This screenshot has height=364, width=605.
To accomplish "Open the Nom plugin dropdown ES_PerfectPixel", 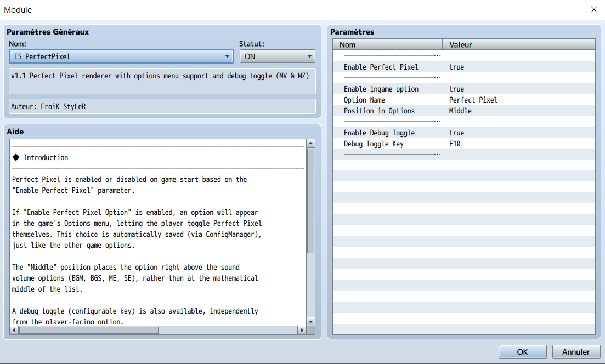I will [121, 56].
